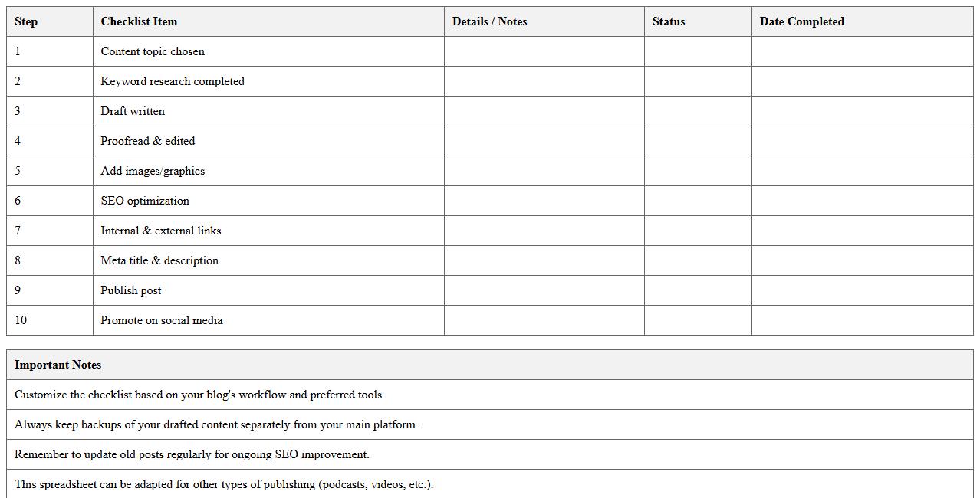Click Date Completed cell for 'Internal & external links'

862,231
